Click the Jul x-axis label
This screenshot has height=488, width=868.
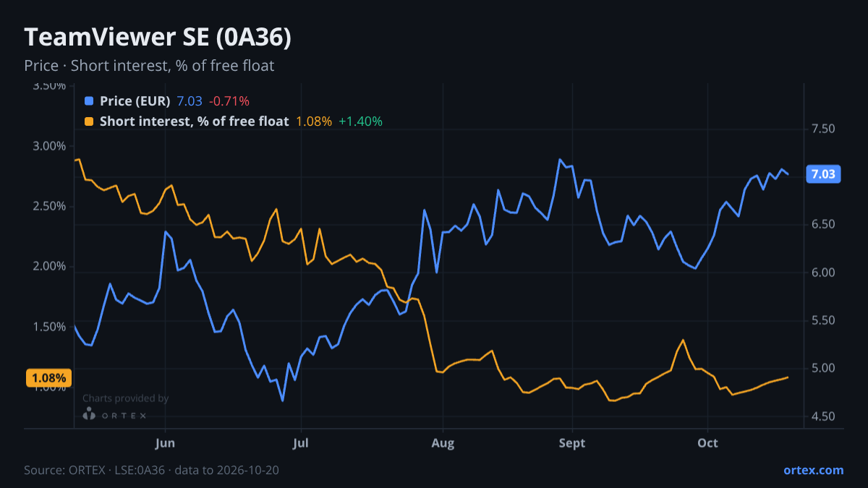coord(301,443)
